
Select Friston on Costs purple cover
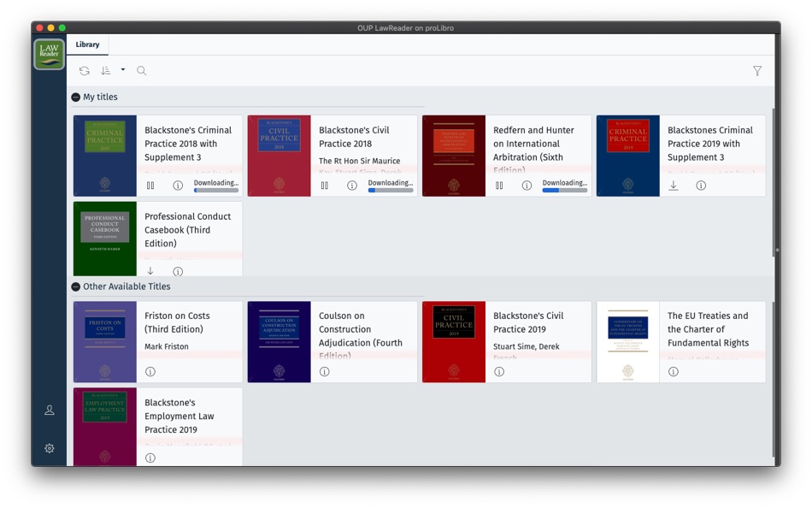coord(105,342)
